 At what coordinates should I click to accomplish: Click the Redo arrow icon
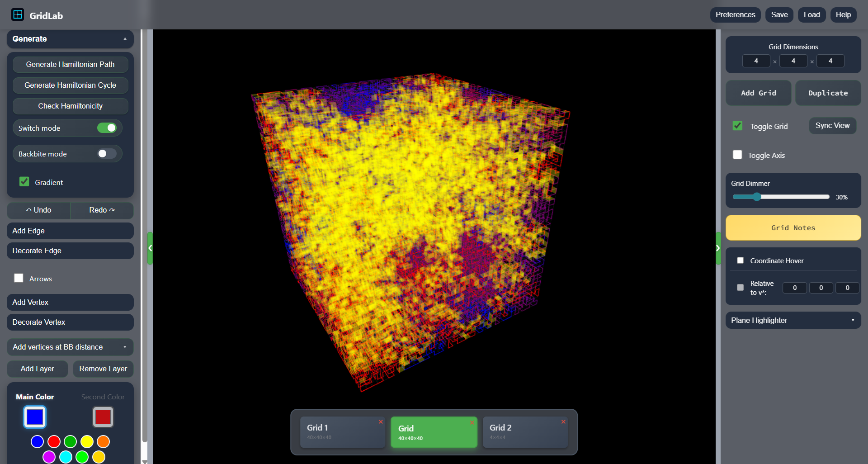coord(112,210)
